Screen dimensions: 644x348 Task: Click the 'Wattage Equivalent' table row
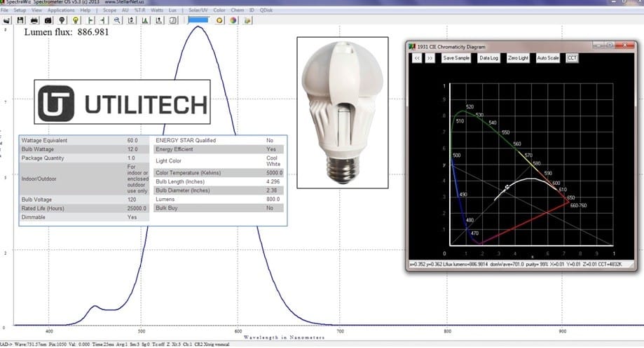(x=84, y=140)
